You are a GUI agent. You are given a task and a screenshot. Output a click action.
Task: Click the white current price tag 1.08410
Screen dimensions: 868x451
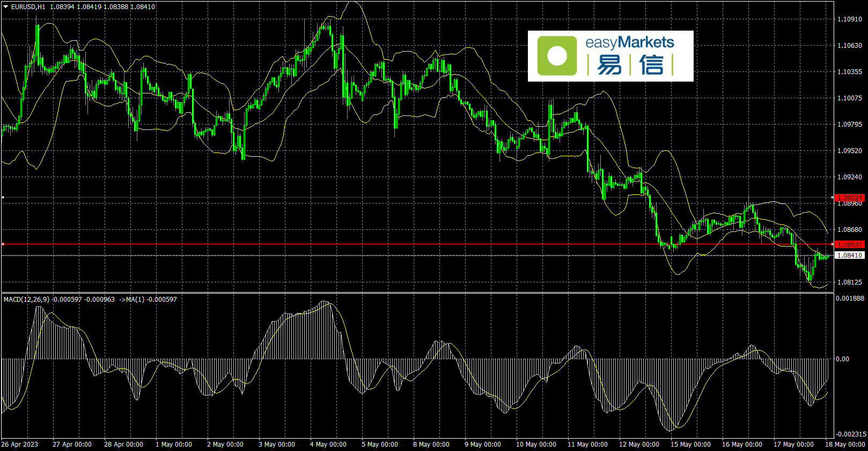[850, 256]
